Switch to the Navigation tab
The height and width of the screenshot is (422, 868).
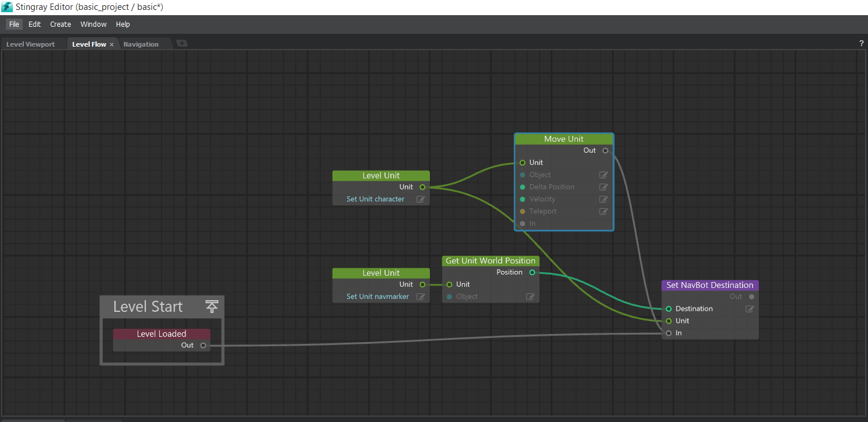coord(142,43)
